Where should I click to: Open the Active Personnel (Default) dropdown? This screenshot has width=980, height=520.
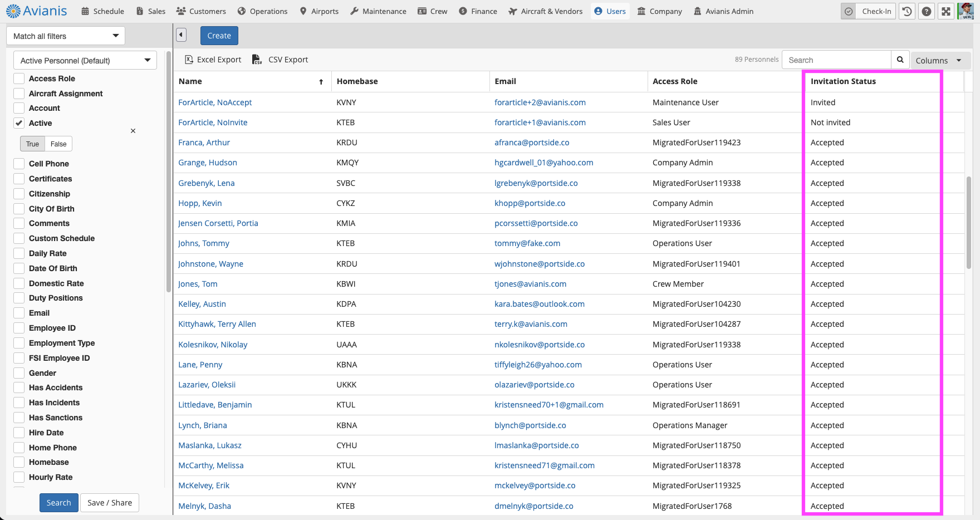tap(85, 61)
